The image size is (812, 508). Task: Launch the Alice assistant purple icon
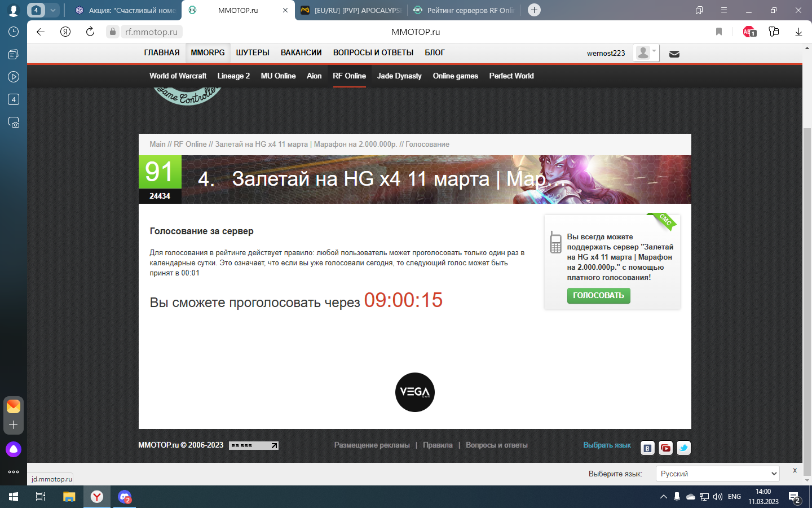tap(14, 449)
